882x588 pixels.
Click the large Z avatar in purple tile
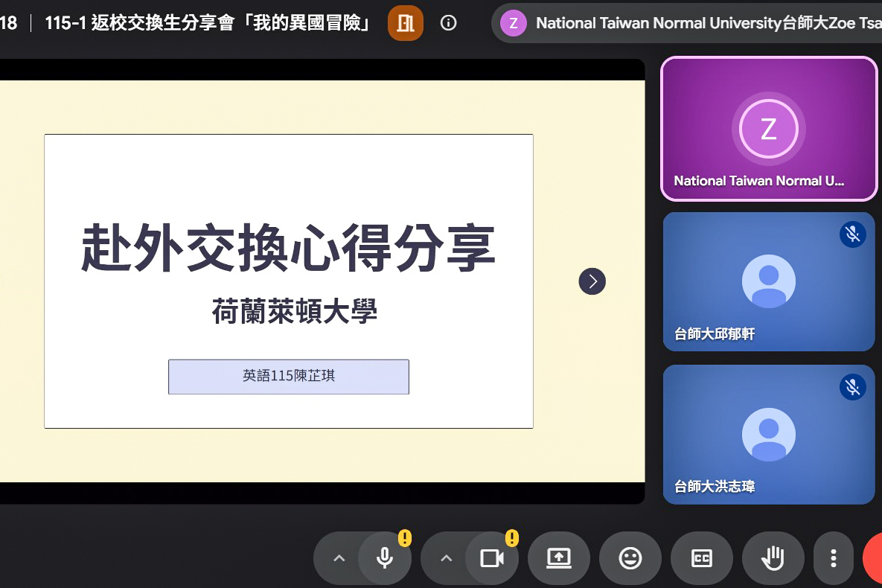[768, 129]
